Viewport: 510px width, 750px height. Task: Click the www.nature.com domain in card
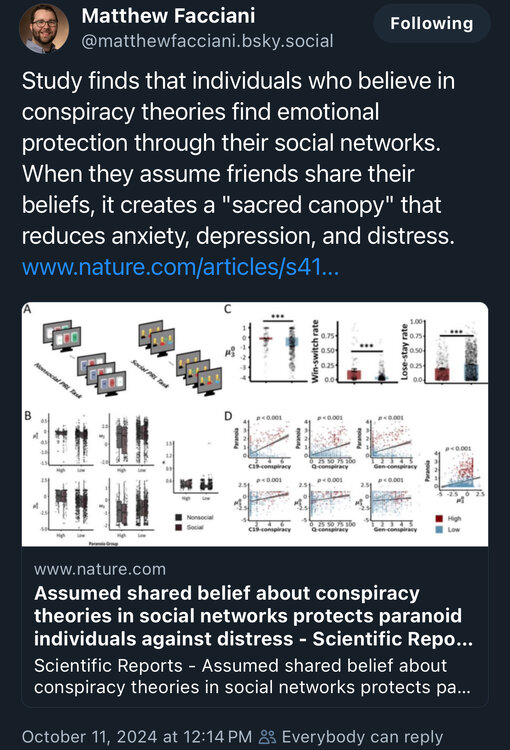(x=100, y=569)
